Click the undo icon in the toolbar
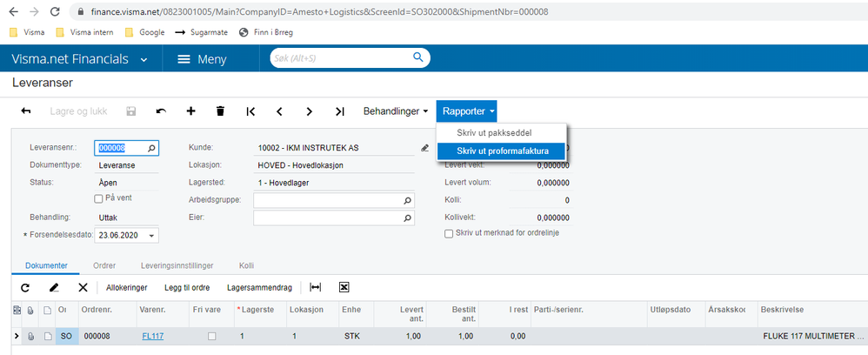Screen dimensions: 868x355 click(161, 111)
